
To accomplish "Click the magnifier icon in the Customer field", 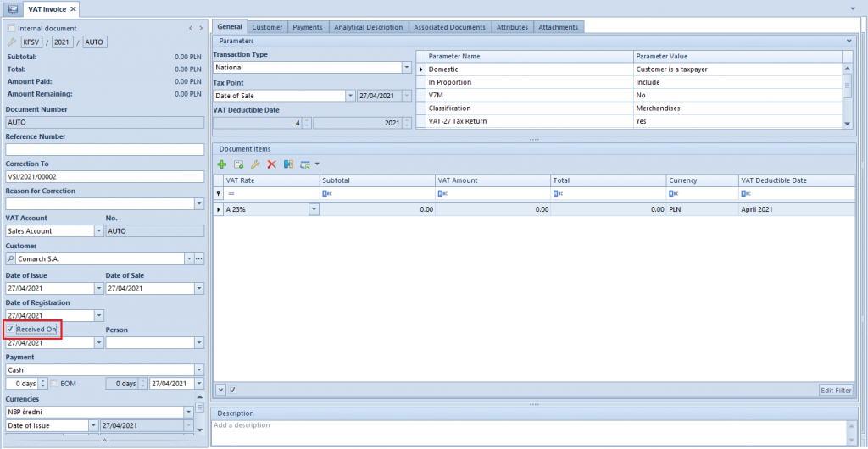I will tap(11, 258).
